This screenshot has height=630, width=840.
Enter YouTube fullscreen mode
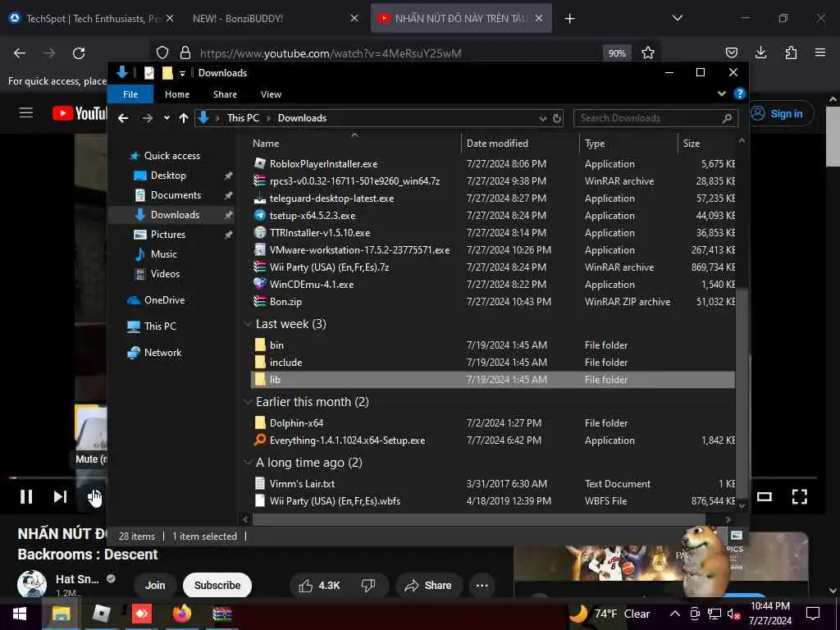(x=799, y=496)
